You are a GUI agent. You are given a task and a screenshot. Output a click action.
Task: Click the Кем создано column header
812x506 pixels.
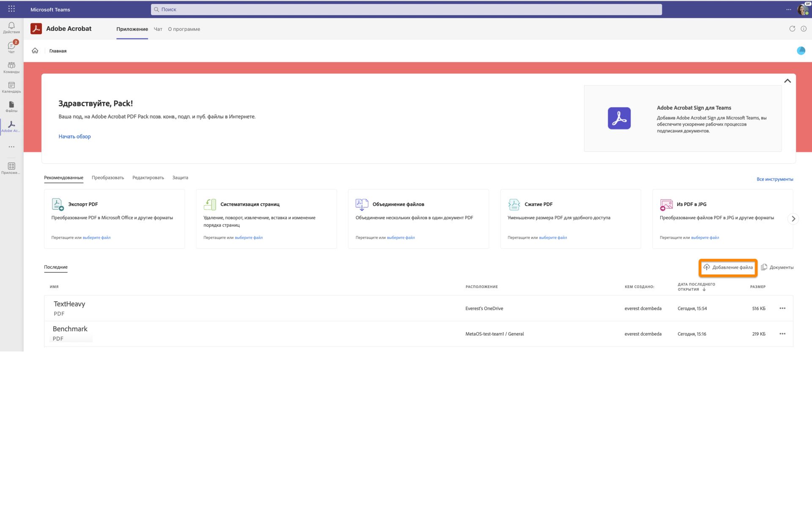click(639, 287)
